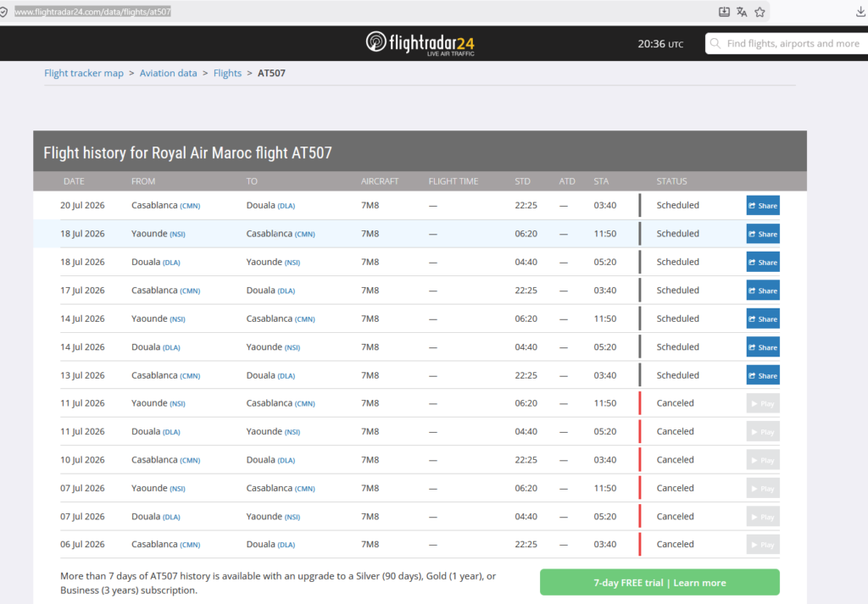Open the Flights breadcrumb link
This screenshot has width=868, height=604.
[x=227, y=73]
